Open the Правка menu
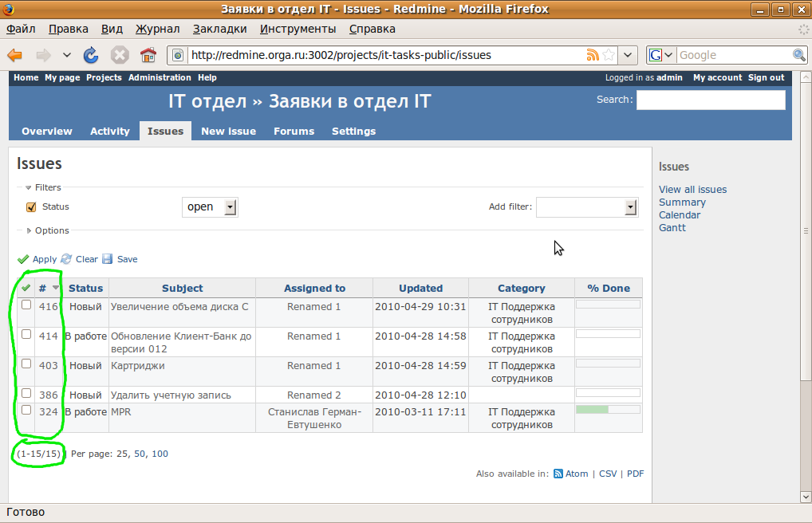This screenshot has width=812, height=523. click(x=69, y=29)
